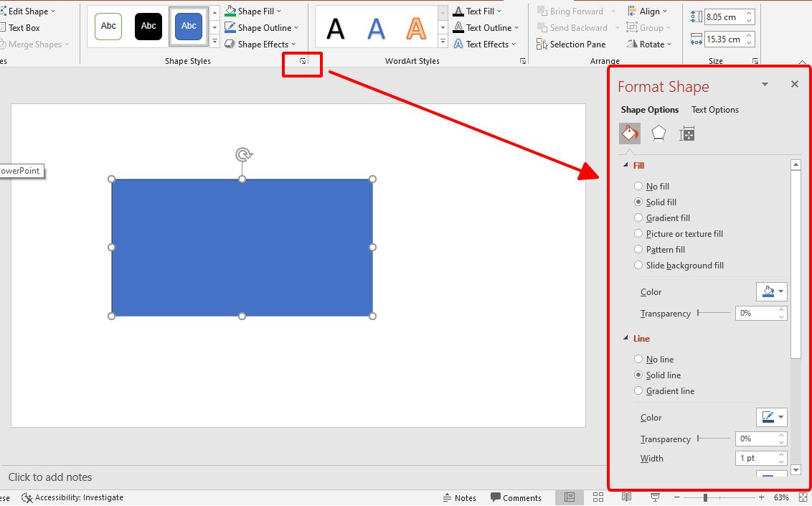The image size is (812, 506).
Task: Switch to the Text Options tab
Action: tap(714, 109)
